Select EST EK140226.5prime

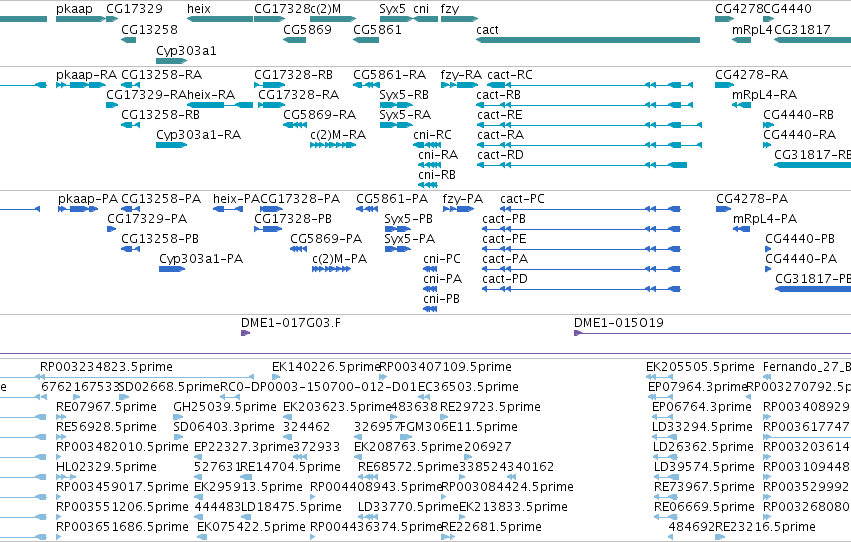pyautogui.click(x=276, y=377)
